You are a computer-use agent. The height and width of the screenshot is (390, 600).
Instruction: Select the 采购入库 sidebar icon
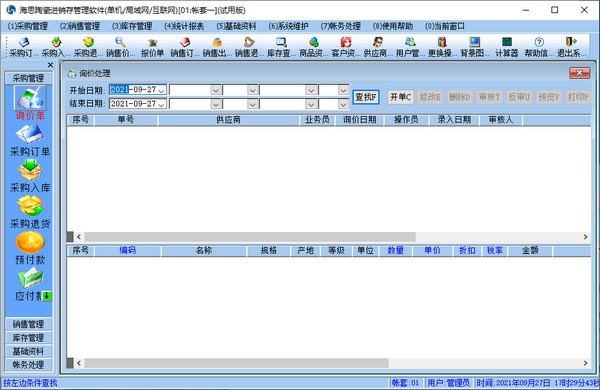tap(30, 170)
